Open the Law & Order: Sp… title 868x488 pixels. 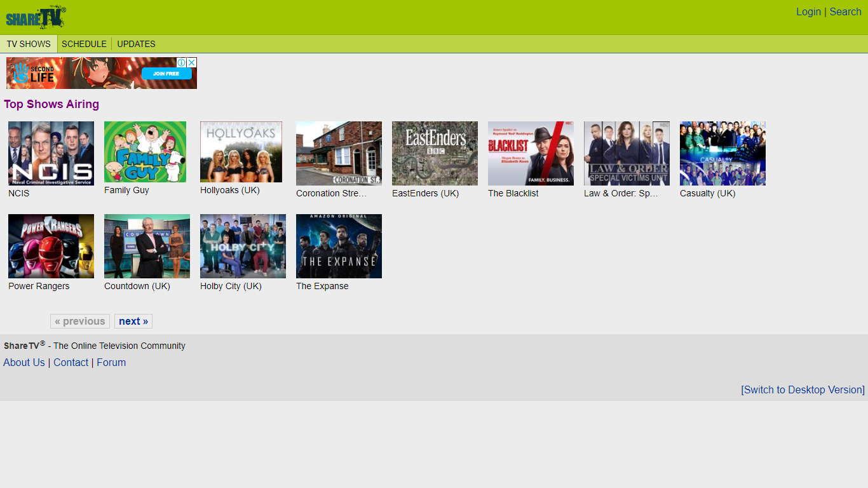[x=621, y=193]
